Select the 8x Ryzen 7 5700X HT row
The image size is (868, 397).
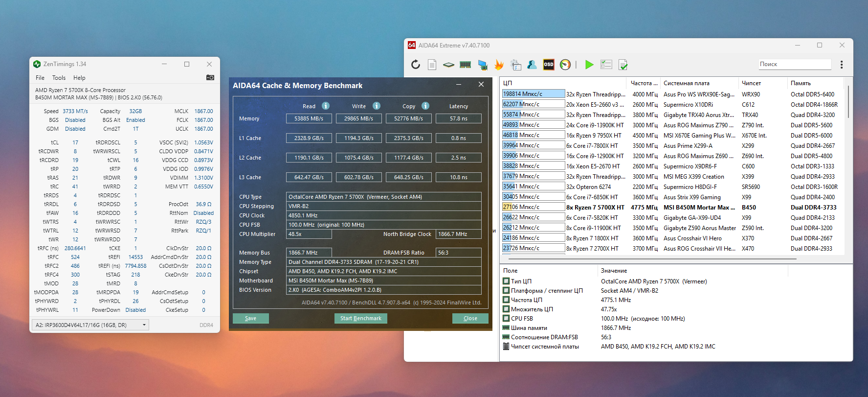pyautogui.click(x=595, y=208)
